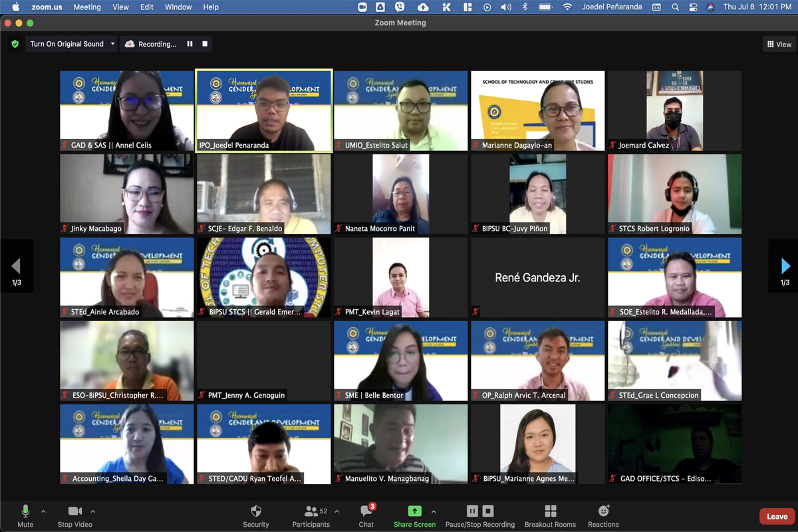Toggle camera with Stop Video
The height and width of the screenshot is (532, 798).
coord(74,515)
